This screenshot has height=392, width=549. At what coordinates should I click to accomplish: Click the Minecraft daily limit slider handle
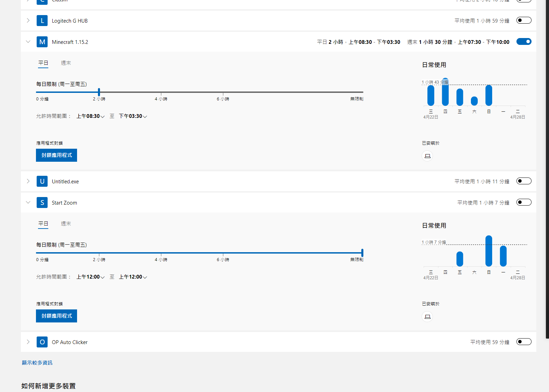pyautogui.click(x=99, y=92)
